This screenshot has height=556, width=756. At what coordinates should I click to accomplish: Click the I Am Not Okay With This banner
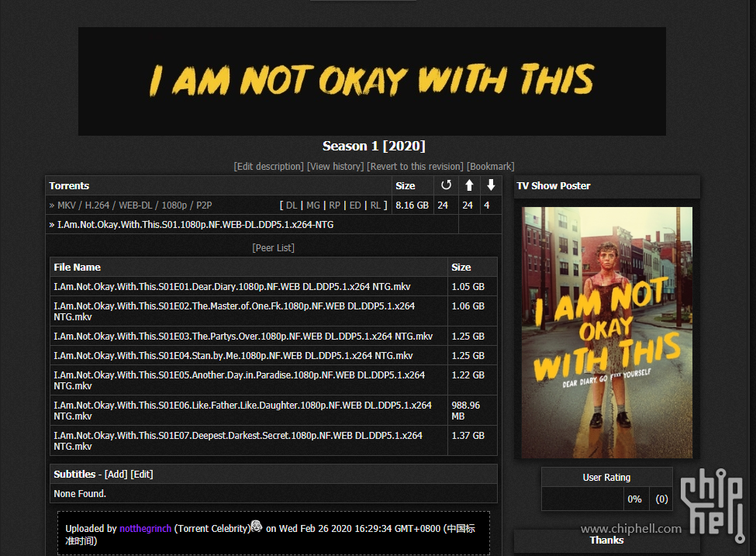(372, 81)
